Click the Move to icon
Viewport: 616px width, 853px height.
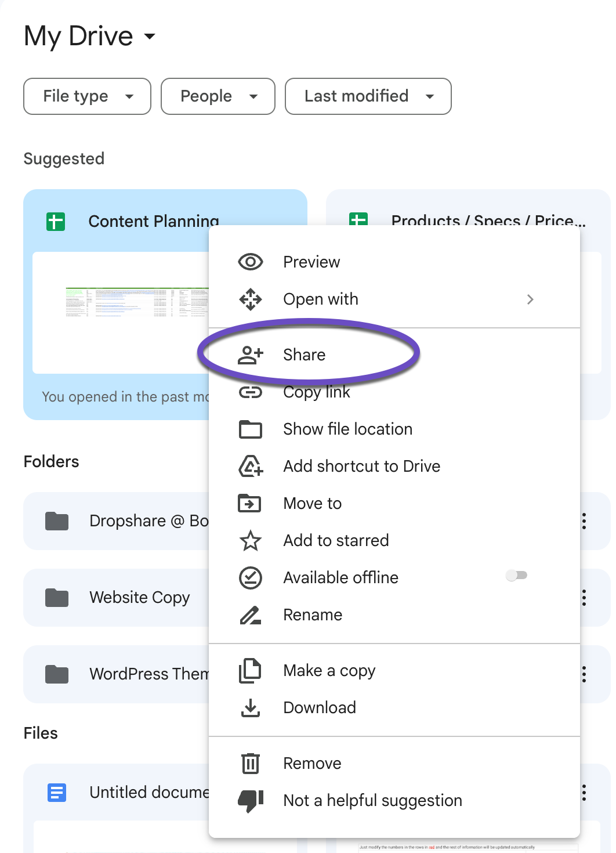coord(249,503)
